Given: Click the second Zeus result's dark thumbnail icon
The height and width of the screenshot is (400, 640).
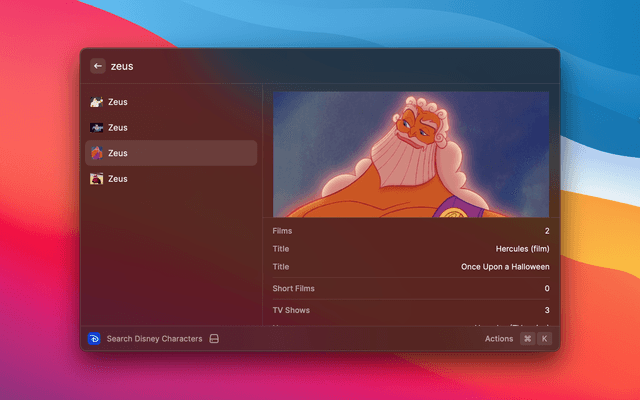Looking at the screenshot, I should [97, 128].
